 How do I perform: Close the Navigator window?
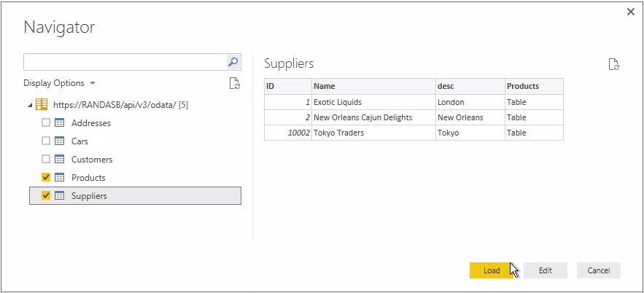pyautogui.click(x=630, y=12)
